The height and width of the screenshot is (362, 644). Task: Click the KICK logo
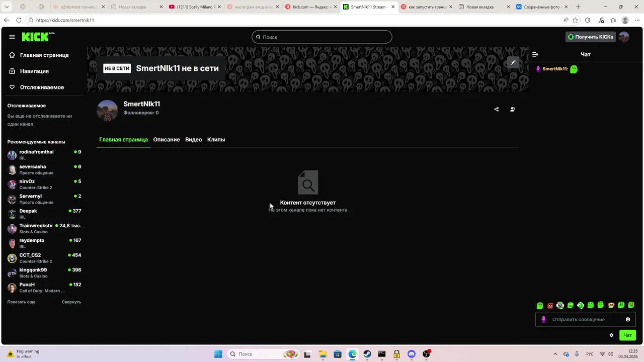tap(38, 37)
